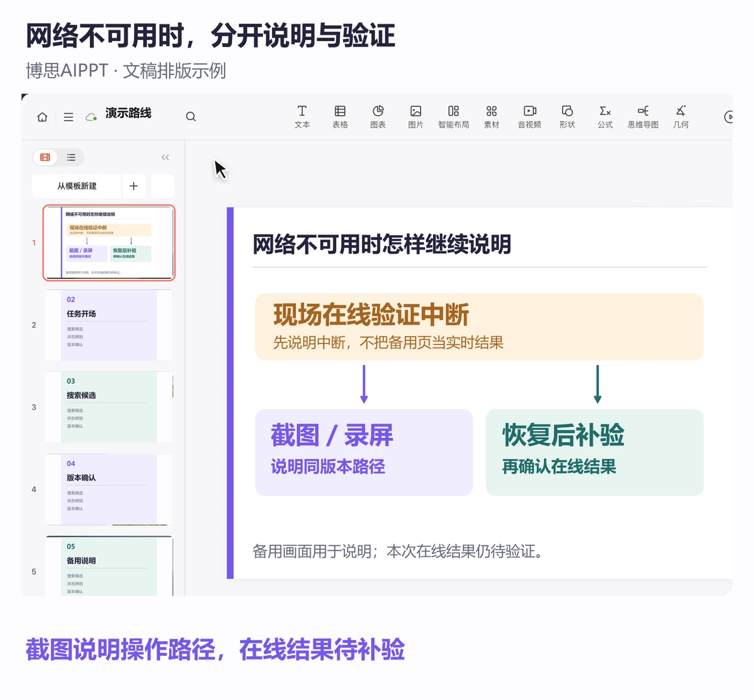Select slide 5 备用说明 thumbnail

tap(109, 566)
